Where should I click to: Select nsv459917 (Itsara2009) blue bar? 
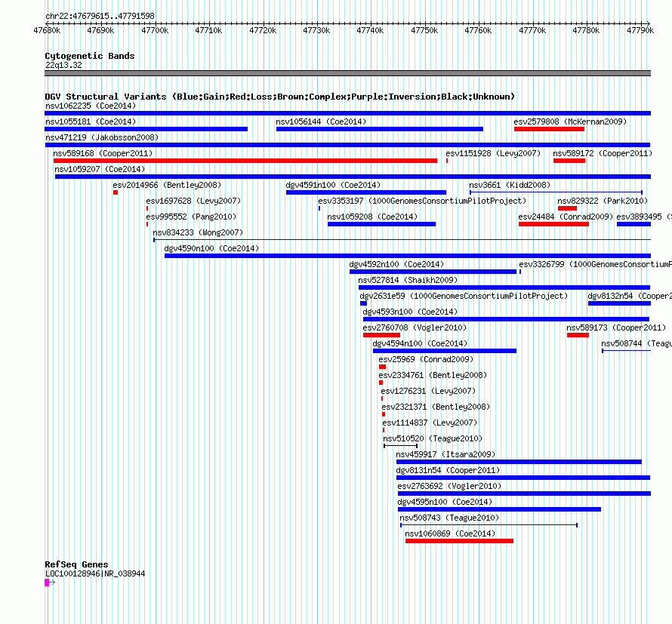pos(519,462)
